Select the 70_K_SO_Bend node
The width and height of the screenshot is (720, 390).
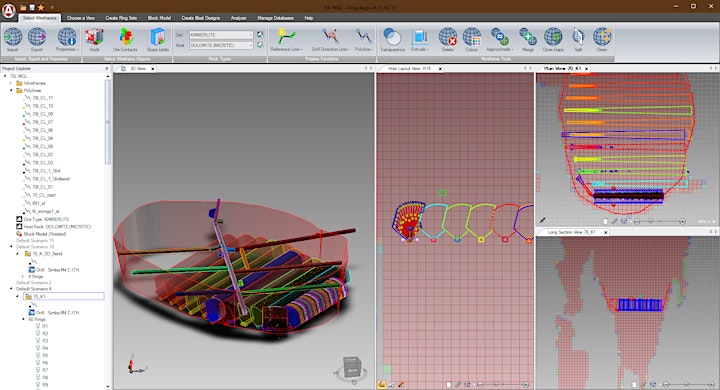(x=47, y=254)
